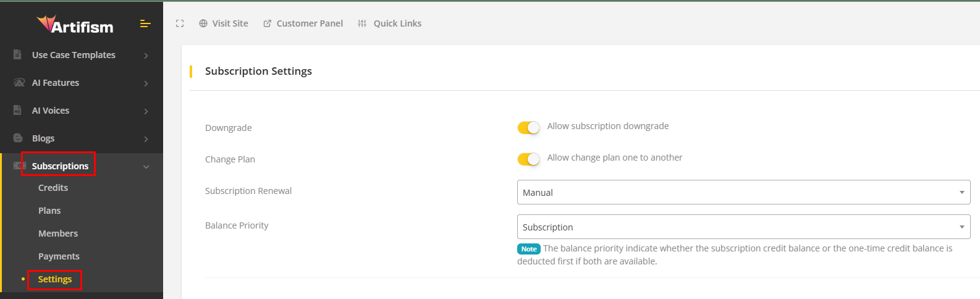Image resolution: width=980 pixels, height=299 pixels.
Task: Select Payments in the sidebar
Action: [59, 256]
